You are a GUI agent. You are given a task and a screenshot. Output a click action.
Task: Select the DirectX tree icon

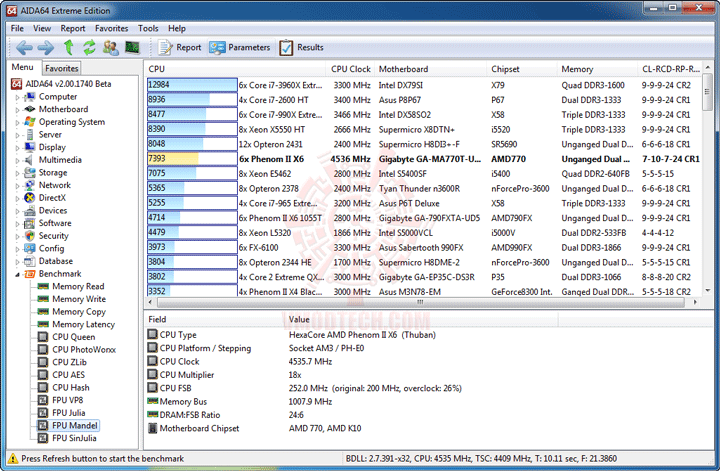[x=30, y=198]
